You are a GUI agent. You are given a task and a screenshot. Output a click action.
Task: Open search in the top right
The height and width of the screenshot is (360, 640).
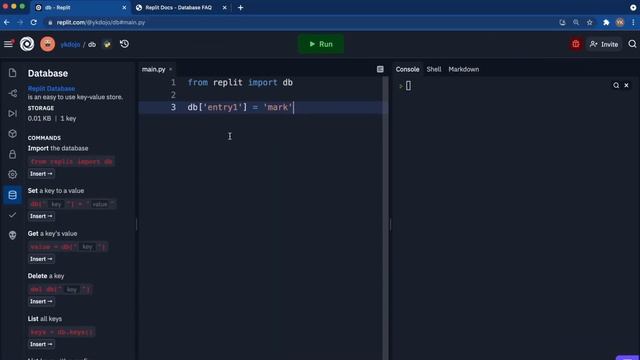[x=632, y=44]
